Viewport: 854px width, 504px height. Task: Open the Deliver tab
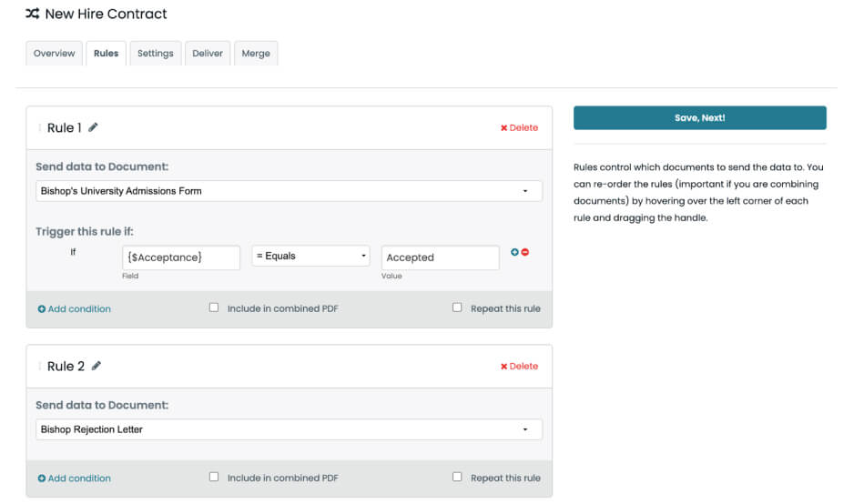click(x=208, y=54)
